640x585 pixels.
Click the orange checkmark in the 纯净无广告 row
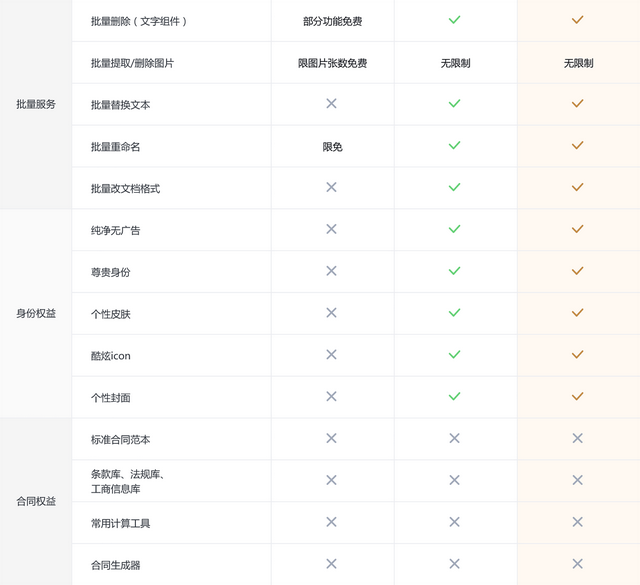tap(577, 229)
